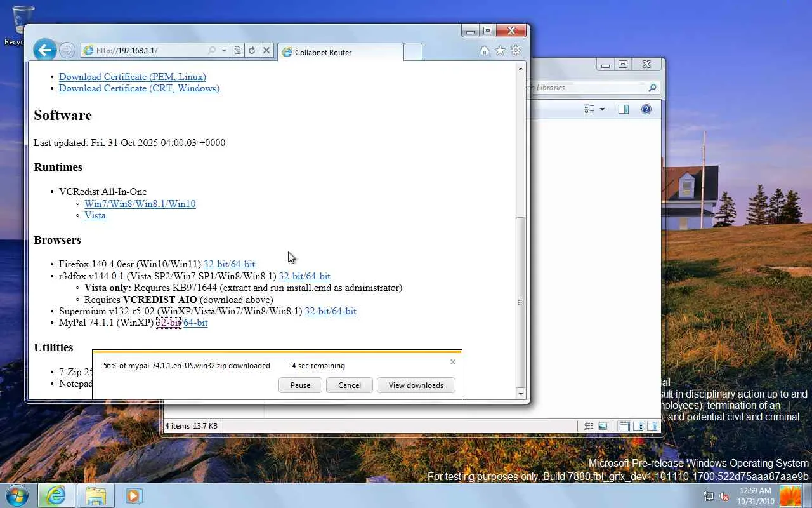Image resolution: width=812 pixels, height=508 pixels.
Task: Click the web page vertical scrollbar thumb
Action: click(521, 302)
